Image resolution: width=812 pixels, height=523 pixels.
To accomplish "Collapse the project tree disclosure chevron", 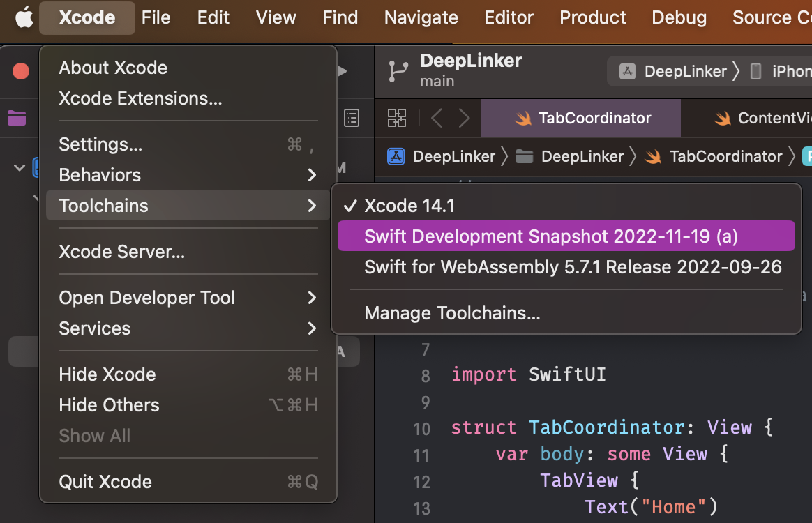I will click(19, 168).
